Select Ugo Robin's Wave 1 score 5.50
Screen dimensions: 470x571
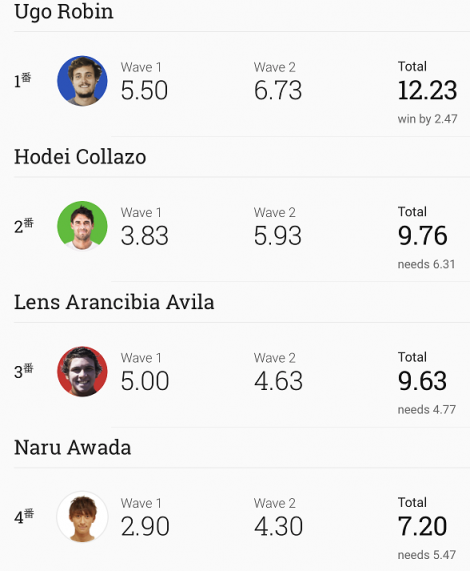point(144,90)
